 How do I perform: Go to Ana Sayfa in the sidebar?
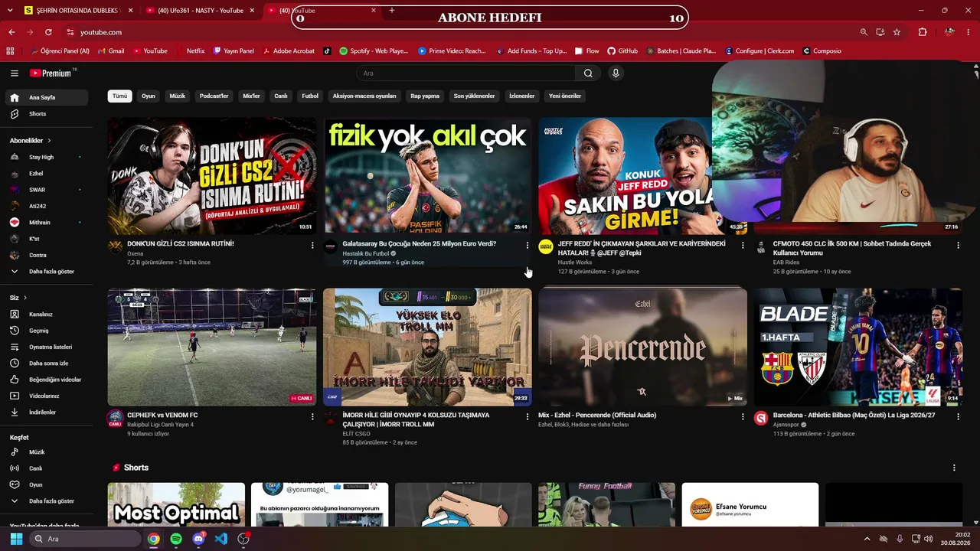pyautogui.click(x=47, y=98)
